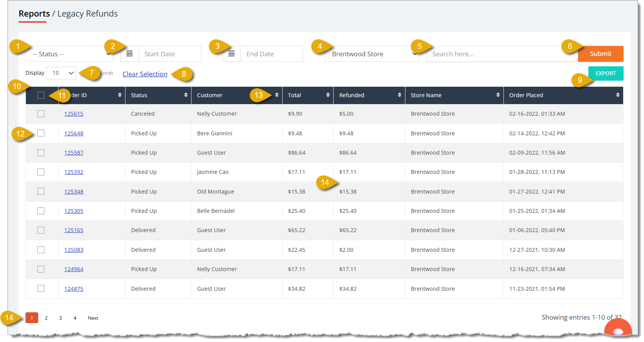Sort by Total column arrows
644x342 pixels.
(328, 95)
